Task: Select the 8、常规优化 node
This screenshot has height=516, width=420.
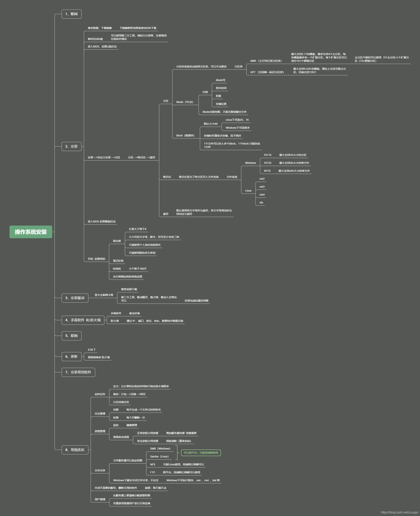Action: 75,450
